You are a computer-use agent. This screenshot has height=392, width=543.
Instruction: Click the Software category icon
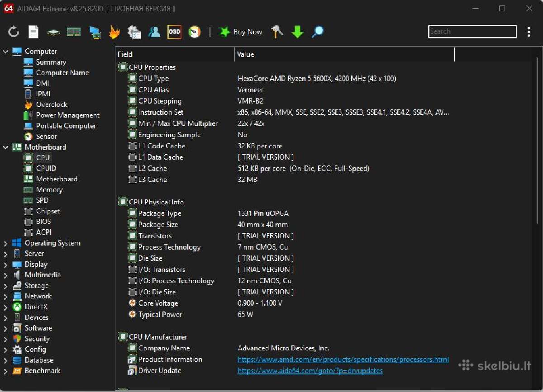tap(17, 328)
